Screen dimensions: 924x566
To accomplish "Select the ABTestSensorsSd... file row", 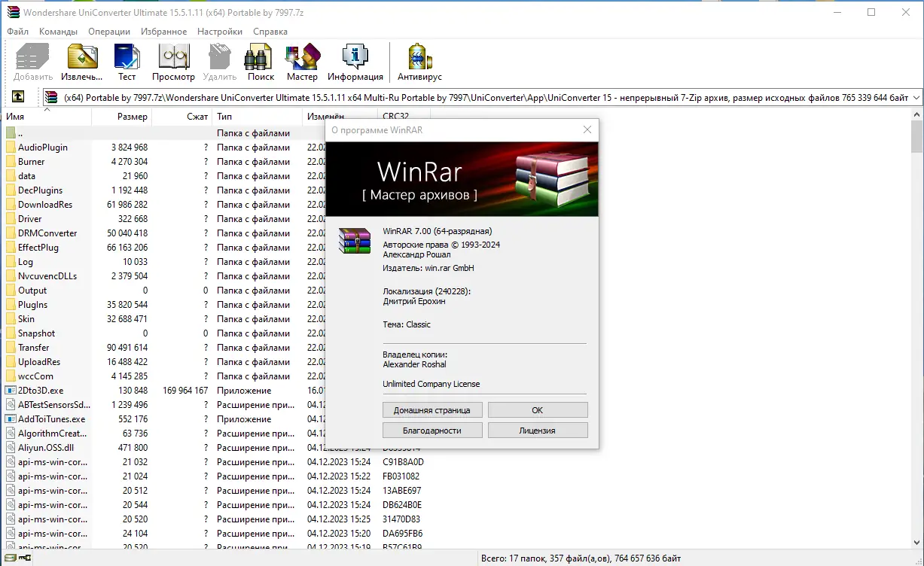I will click(x=164, y=405).
